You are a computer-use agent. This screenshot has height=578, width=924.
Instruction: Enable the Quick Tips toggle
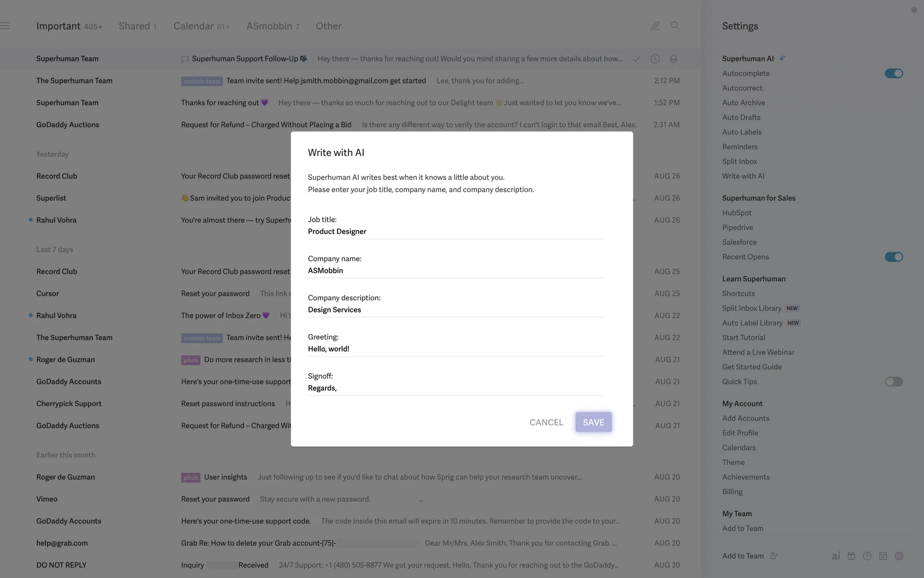(893, 381)
